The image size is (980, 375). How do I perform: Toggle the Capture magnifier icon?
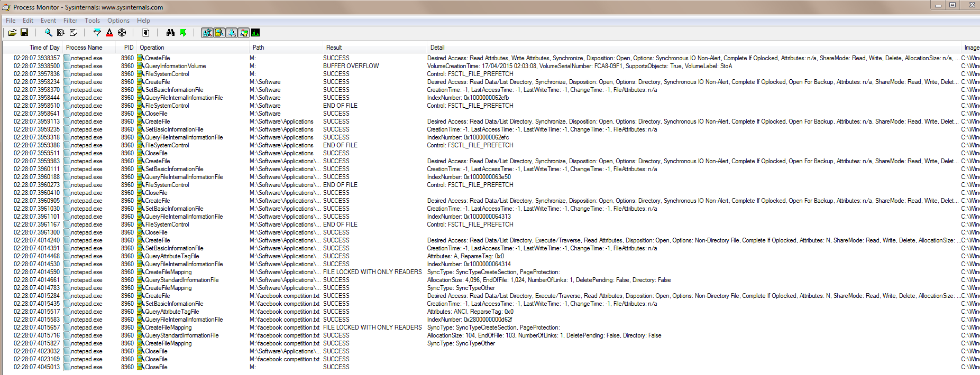coord(48,33)
